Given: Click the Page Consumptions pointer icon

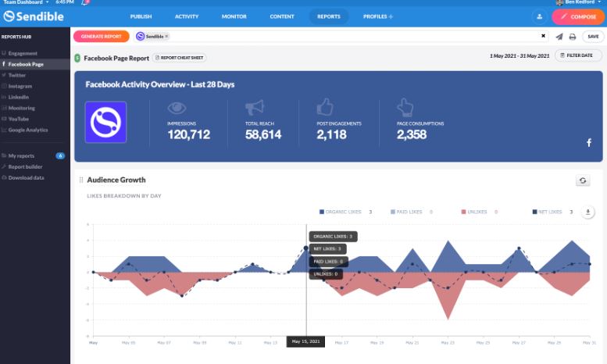Looking at the screenshot, I should point(405,108).
